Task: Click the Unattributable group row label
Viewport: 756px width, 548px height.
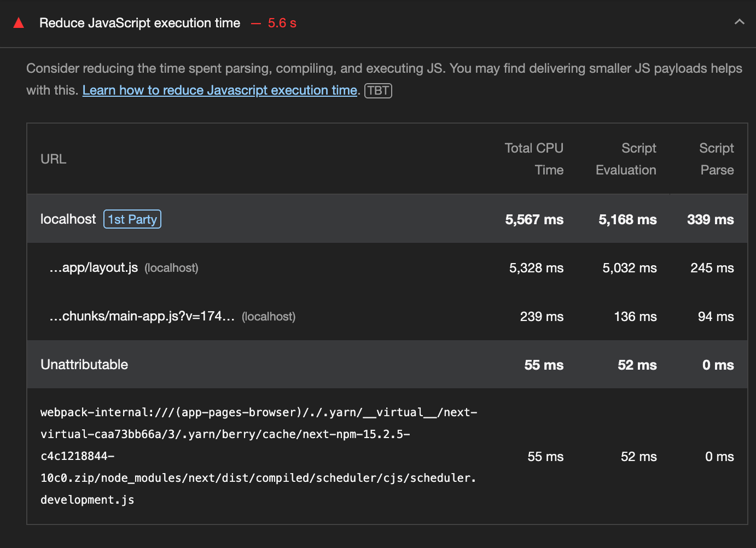Action: click(84, 365)
